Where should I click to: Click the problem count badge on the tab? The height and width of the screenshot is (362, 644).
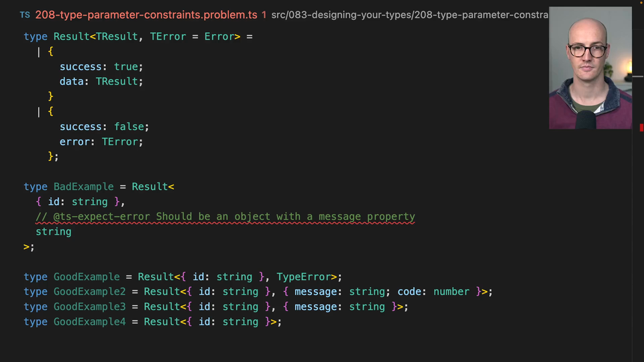[x=264, y=14]
